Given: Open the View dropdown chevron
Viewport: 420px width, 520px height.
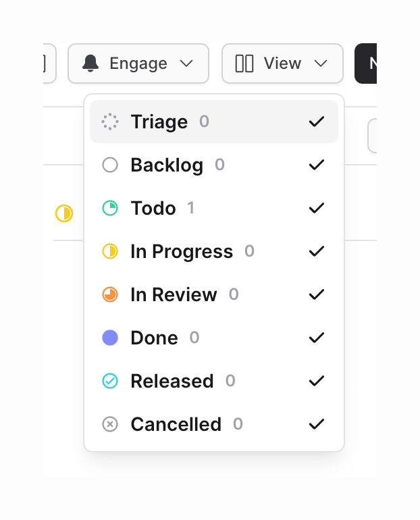Looking at the screenshot, I should point(321,63).
